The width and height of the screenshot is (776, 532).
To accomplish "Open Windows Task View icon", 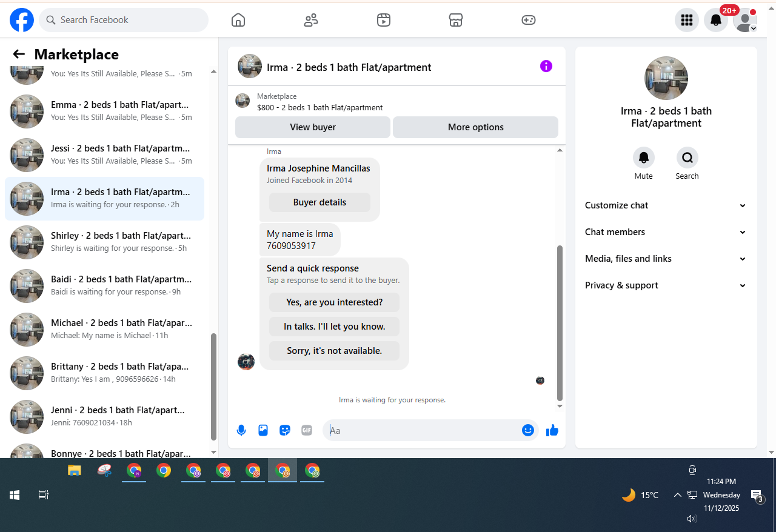I will pos(43,495).
